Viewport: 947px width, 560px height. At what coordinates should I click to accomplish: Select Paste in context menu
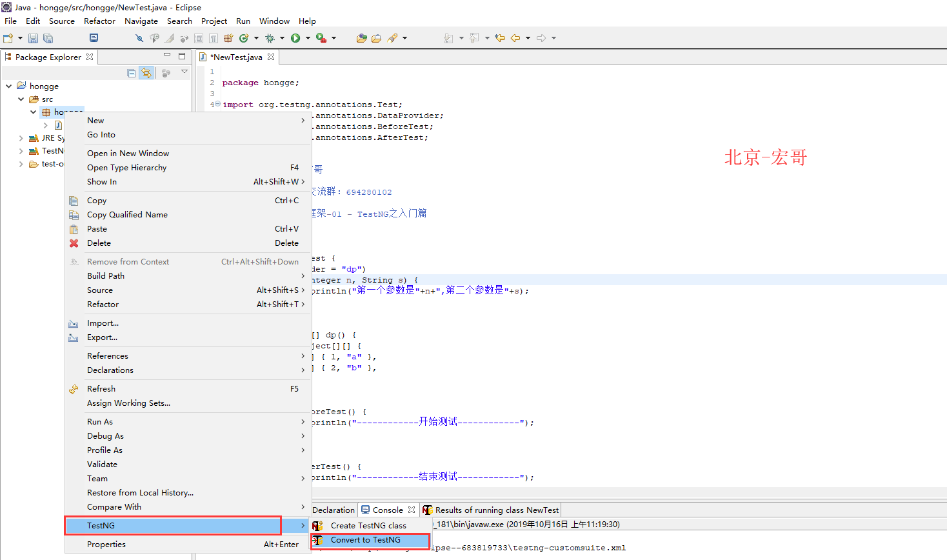[x=188, y=228]
